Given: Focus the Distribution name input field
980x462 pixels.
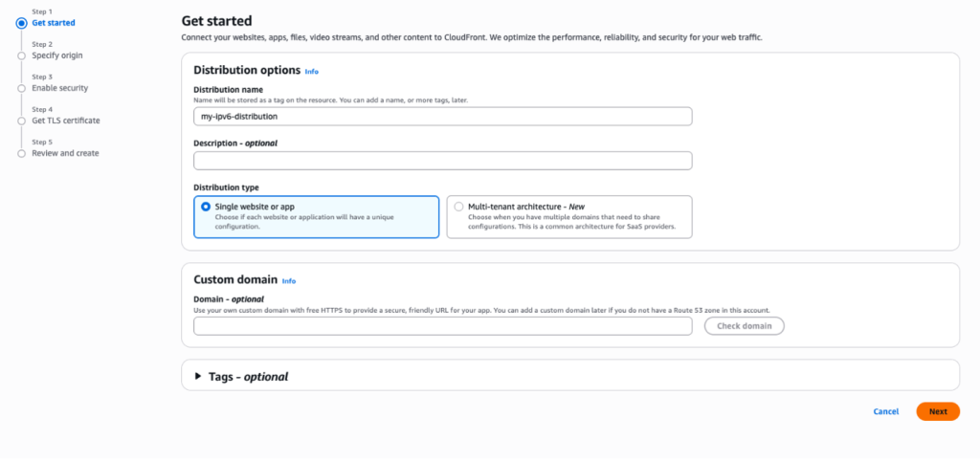Looking at the screenshot, I should [x=442, y=116].
